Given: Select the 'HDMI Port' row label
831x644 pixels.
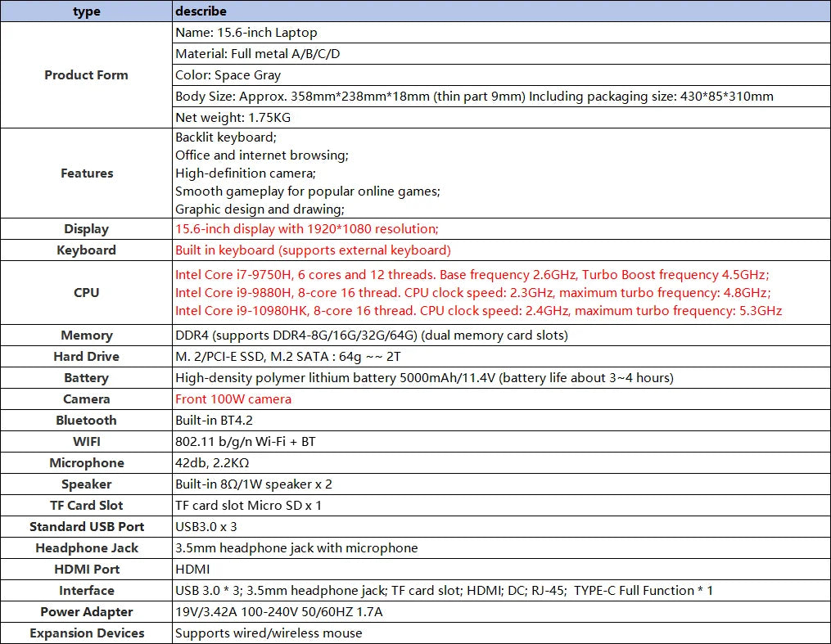Looking at the screenshot, I should [86, 570].
